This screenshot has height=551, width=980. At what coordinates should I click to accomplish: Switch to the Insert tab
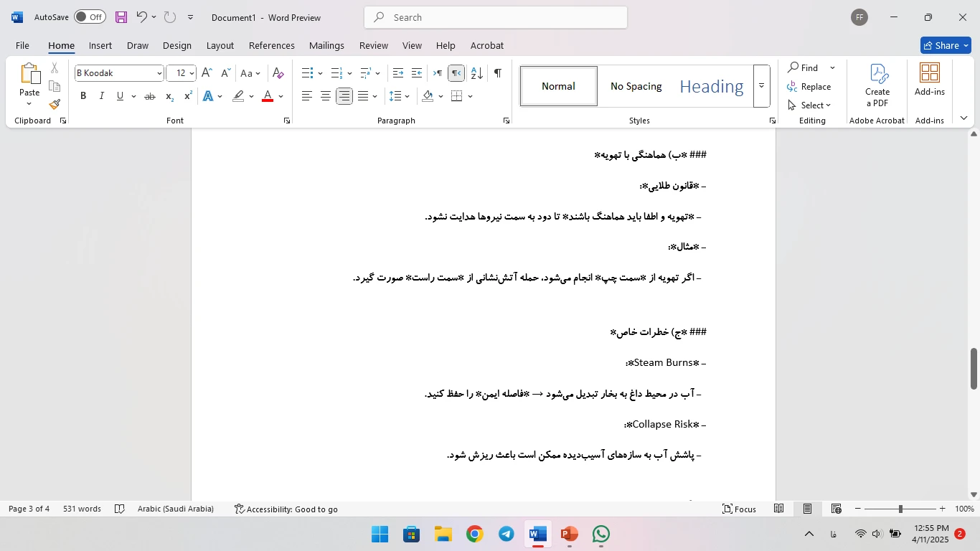point(100,45)
